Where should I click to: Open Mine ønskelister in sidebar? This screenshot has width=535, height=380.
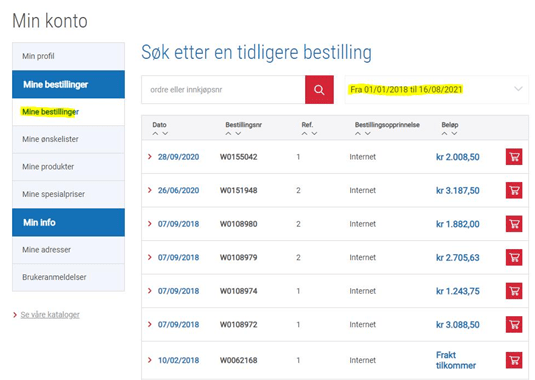[68, 139]
